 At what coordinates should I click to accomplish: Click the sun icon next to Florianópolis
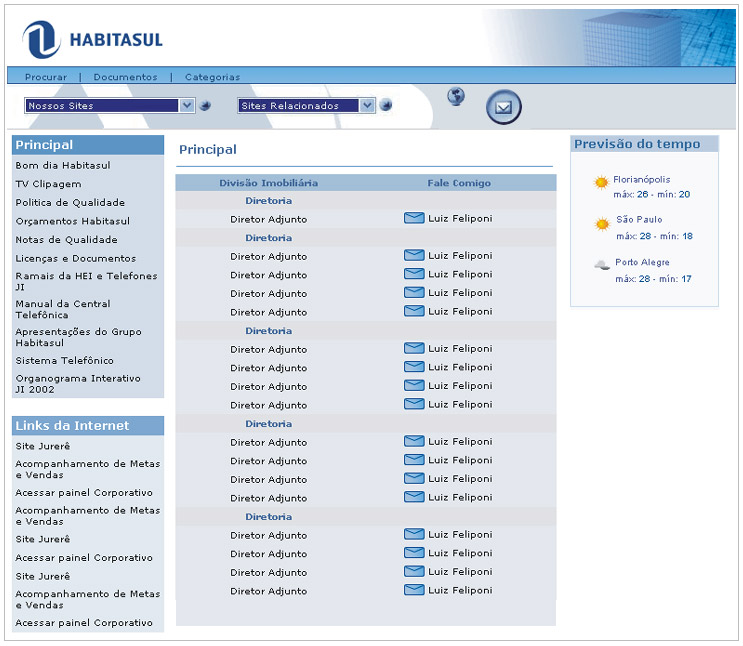pos(601,183)
